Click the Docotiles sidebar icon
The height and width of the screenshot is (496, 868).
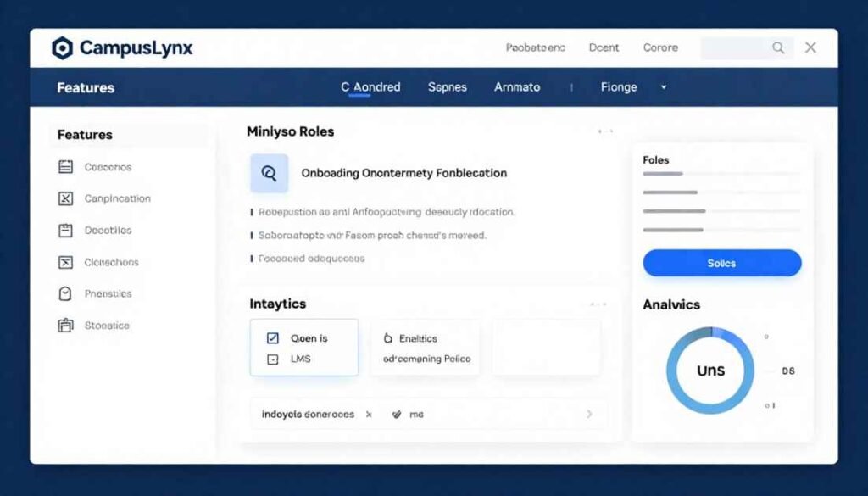[x=66, y=230]
